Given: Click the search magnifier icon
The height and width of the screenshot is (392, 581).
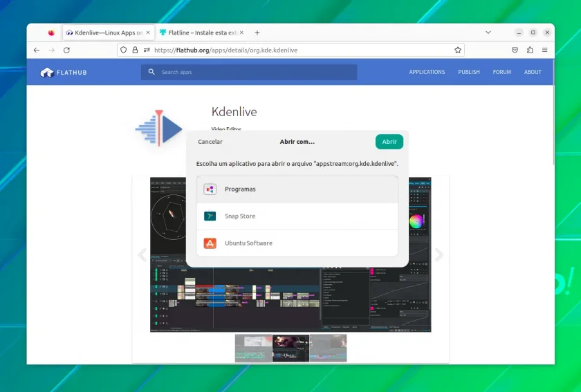Looking at the screenshot, I should 151,72.
